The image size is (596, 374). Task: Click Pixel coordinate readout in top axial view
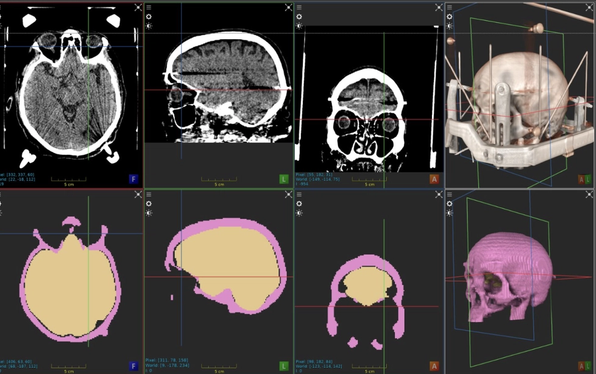tap(17, 174)
